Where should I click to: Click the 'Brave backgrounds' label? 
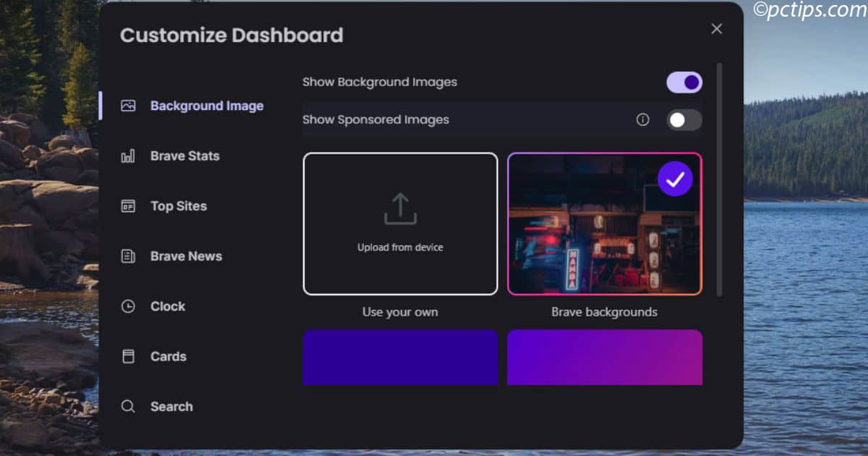[x=605, y=313]
